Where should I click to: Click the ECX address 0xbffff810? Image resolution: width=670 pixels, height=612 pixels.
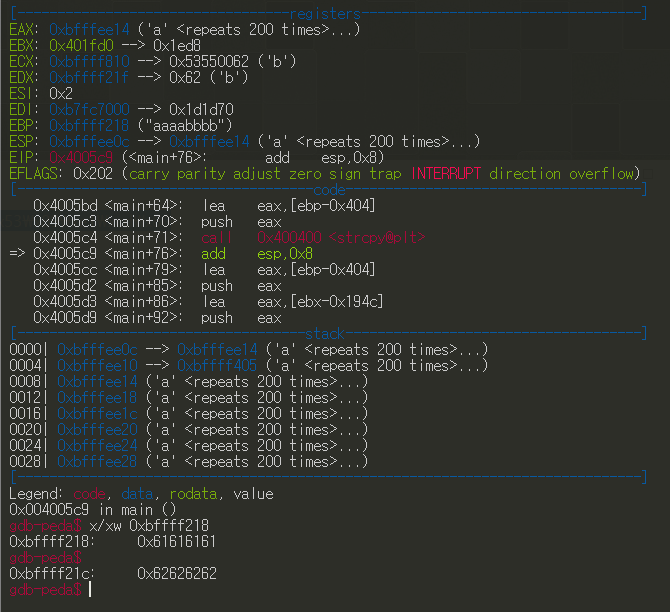[89, 62]
